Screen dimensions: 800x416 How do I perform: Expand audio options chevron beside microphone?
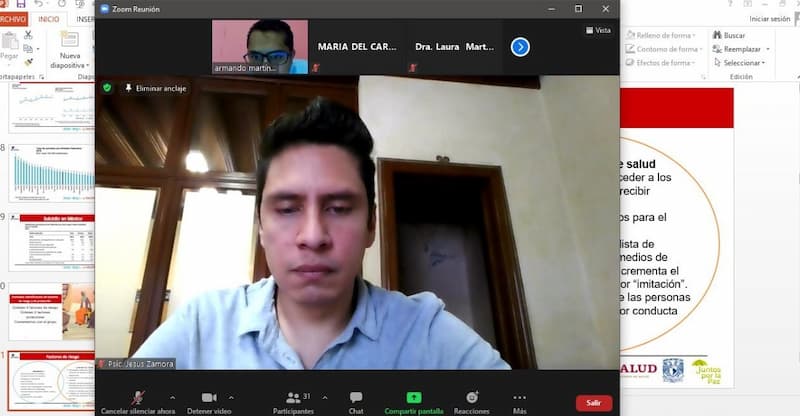click(x=172, y=397)
